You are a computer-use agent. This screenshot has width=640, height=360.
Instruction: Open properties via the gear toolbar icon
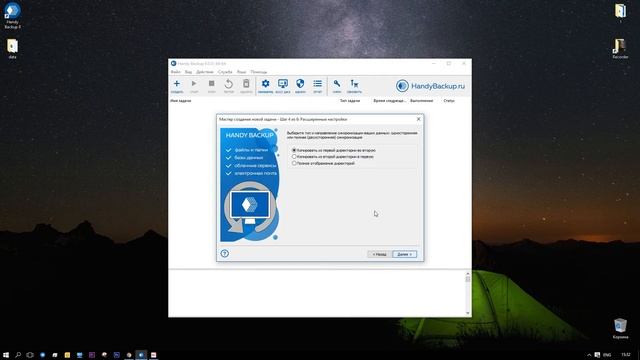[x=265, y=86]
